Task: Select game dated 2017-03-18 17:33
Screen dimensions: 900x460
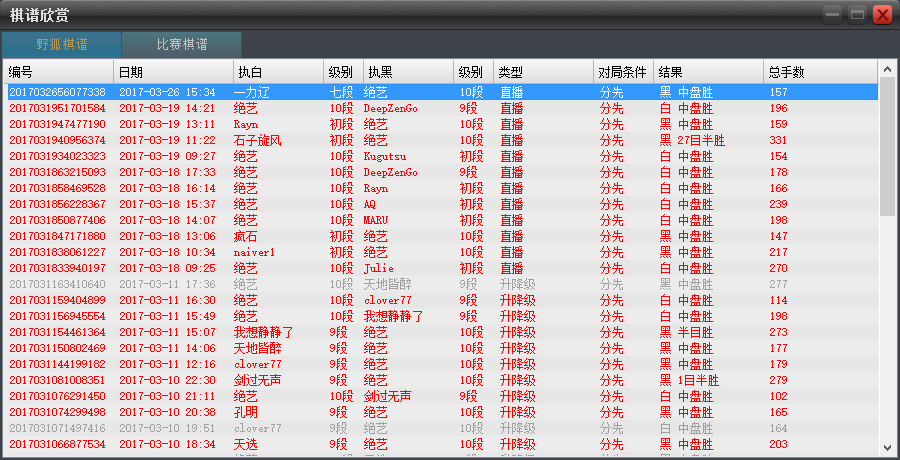Action: 443,172
